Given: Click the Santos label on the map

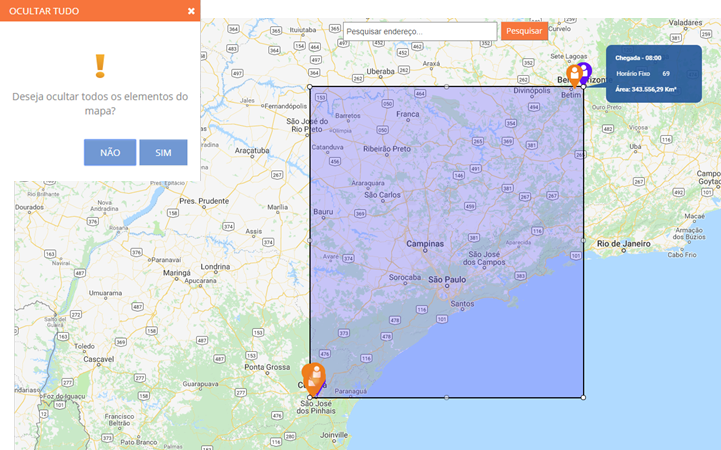Looking at the screenshot, I should (462, 304).
